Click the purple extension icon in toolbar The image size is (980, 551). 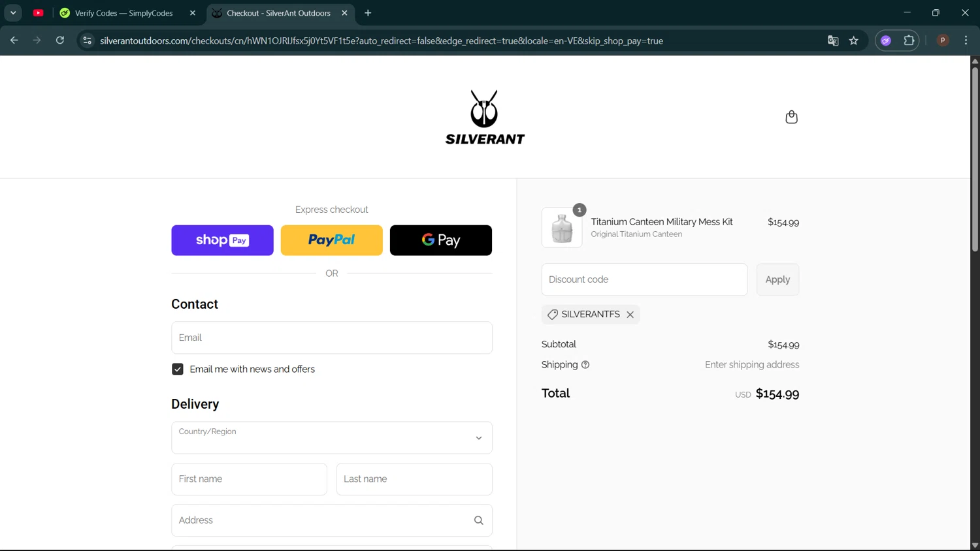coord(886,40)
